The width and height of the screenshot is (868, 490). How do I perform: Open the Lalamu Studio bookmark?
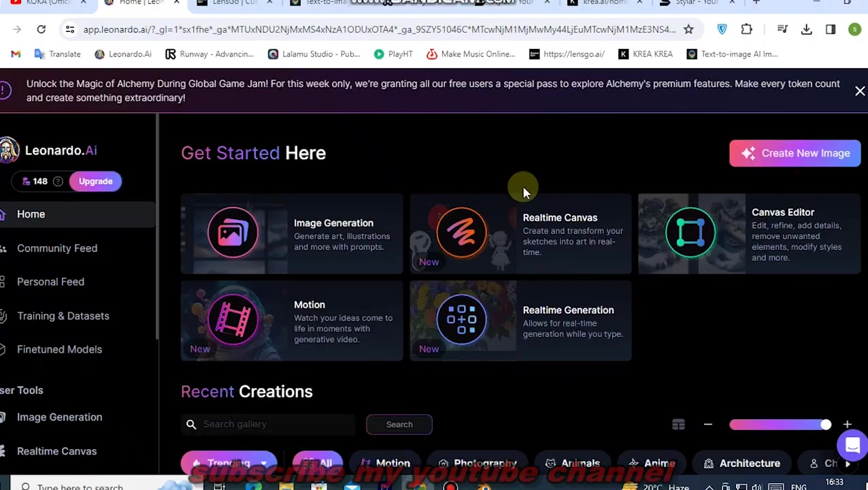pyautogui.click(x=314, y=54)
